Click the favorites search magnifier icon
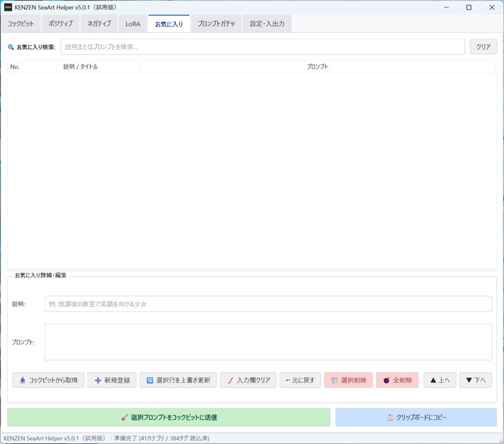This screenshot has width=504, height=444. [11, 47]
